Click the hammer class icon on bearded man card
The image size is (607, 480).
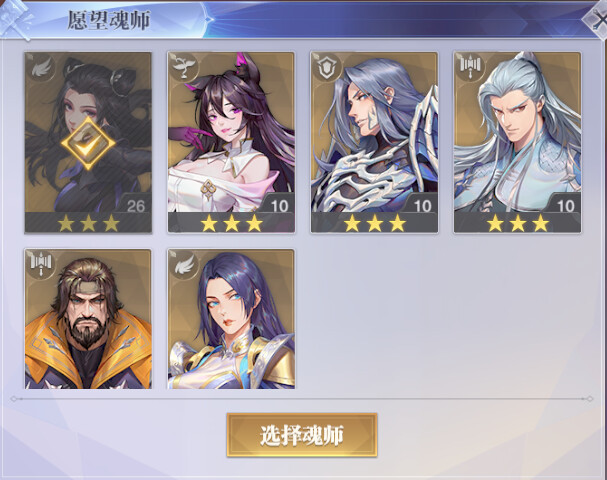pyautogui.click(x=41, y=264)
